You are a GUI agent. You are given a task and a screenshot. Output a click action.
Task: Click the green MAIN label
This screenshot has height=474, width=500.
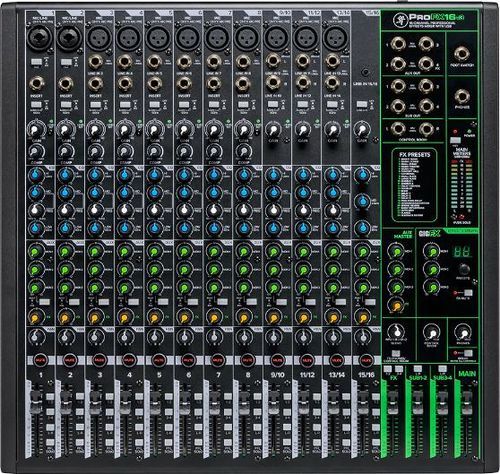(467, 374)
